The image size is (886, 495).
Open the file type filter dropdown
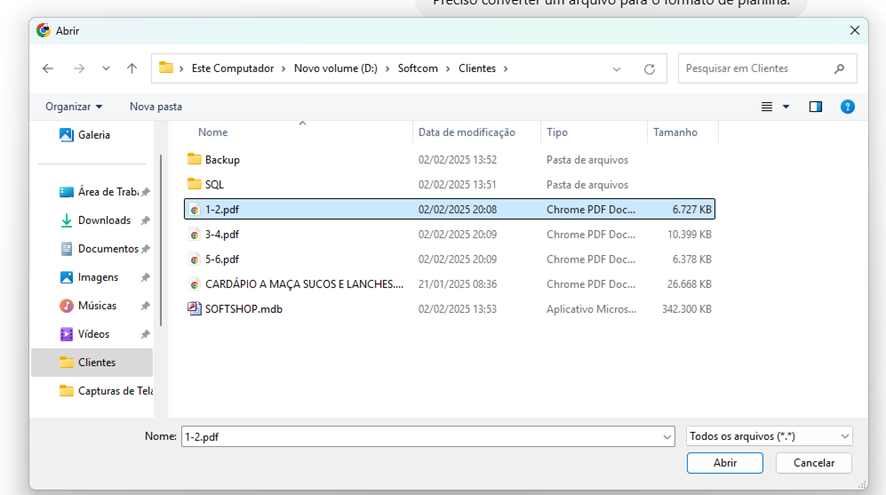(769, 436)
